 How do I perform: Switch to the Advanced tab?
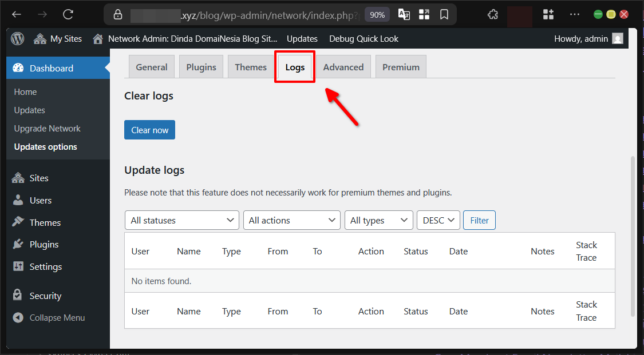click(343, 67)
